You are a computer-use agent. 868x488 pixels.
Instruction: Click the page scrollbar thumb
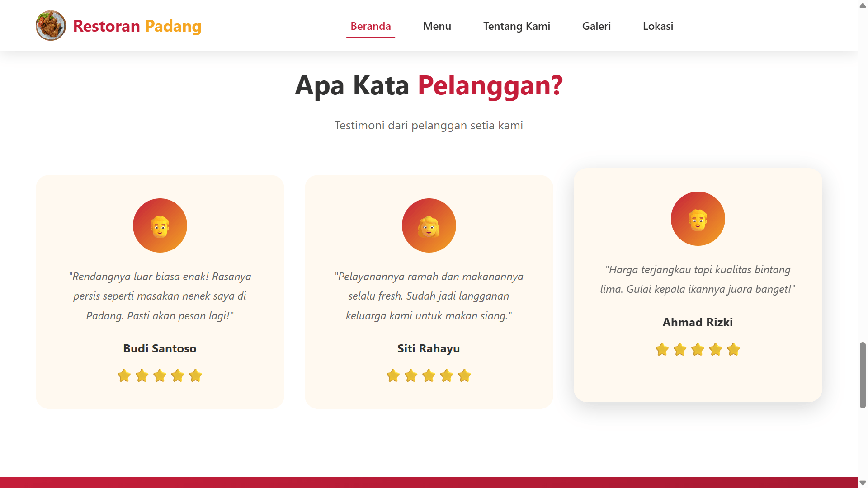[x=863, y=375]
